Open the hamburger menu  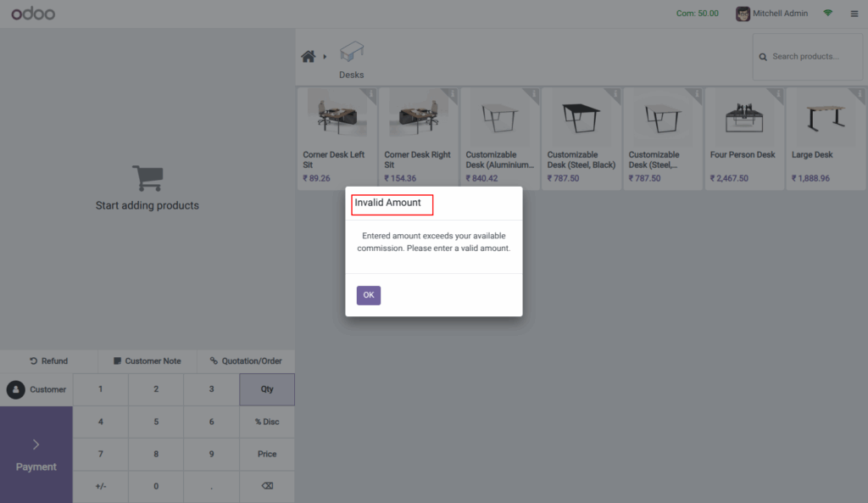pyautogui.click(x=854, y=14)
